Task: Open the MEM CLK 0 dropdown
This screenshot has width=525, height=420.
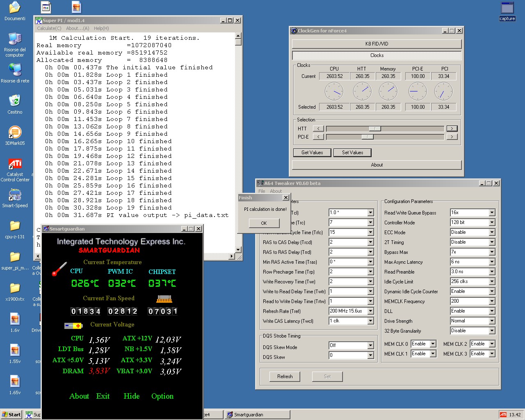Action: [x=433, y=344]
